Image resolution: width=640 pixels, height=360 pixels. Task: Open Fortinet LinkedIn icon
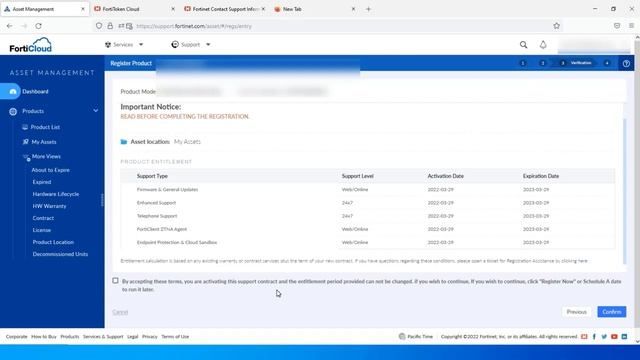[x=624, y=336]
